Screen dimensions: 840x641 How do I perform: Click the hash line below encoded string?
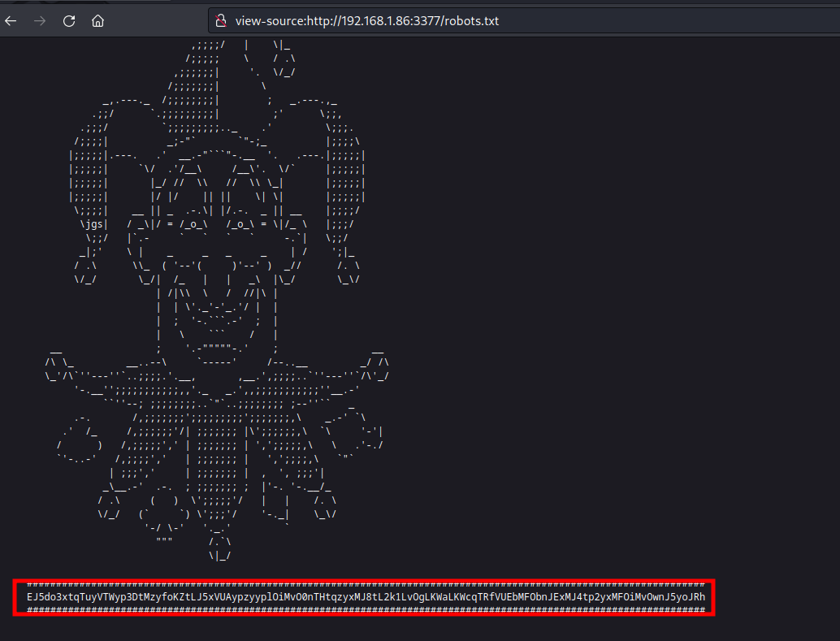point(364,611)
